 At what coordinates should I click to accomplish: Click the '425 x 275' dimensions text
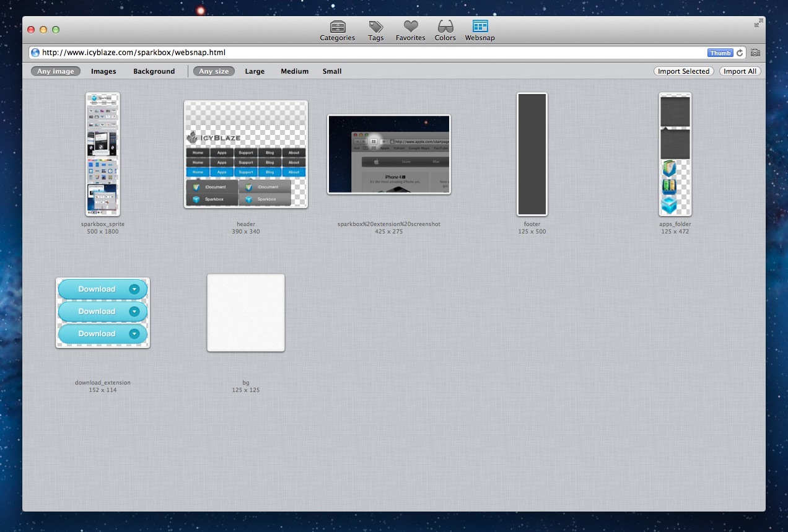[x=389, y=232]
